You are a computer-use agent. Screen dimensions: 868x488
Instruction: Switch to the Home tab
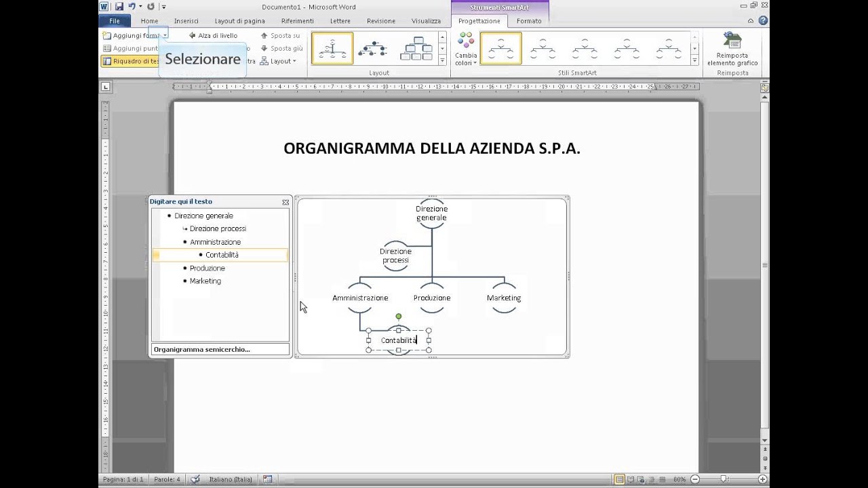click(x=149, y=21)
